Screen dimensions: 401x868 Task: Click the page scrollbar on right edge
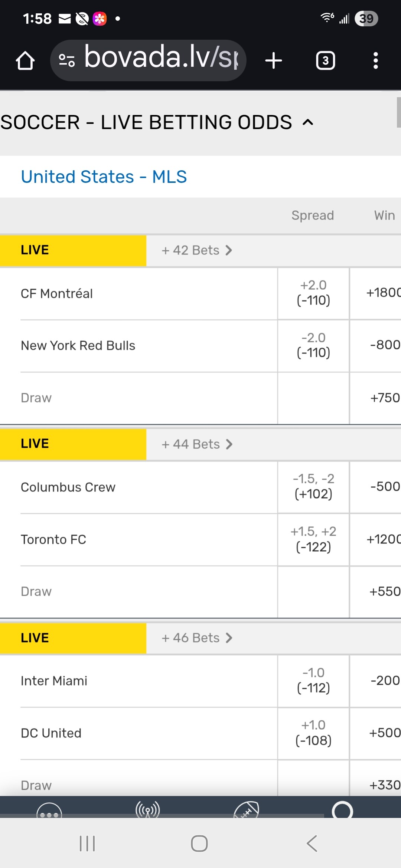point(398,112)
